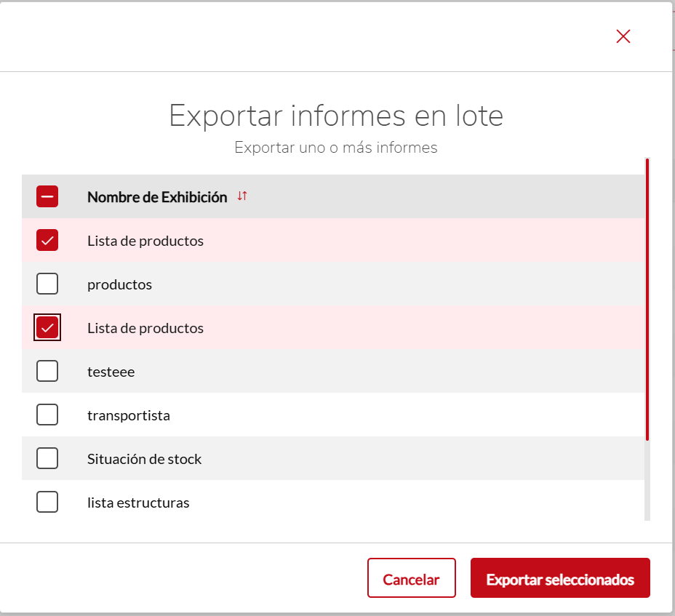This screenshot has width=675, height=616.
Task: Tick the Situación de stock checkbox
Action: 47,458
